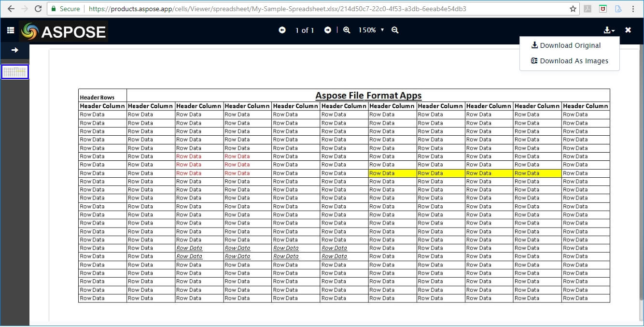Bookmark the page via the star icon
644x327 pixels.
tap(573, 8)
